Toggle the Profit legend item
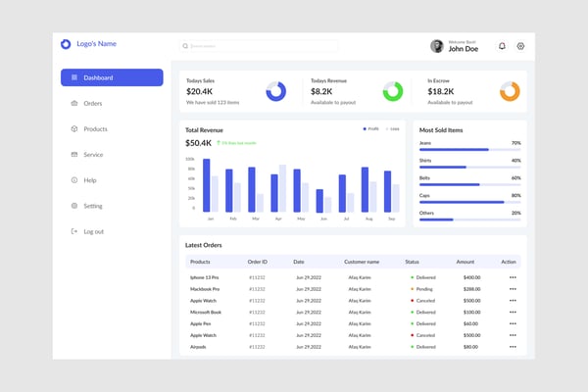The width and height of the screenshot is (588, 392). (370, 129)
